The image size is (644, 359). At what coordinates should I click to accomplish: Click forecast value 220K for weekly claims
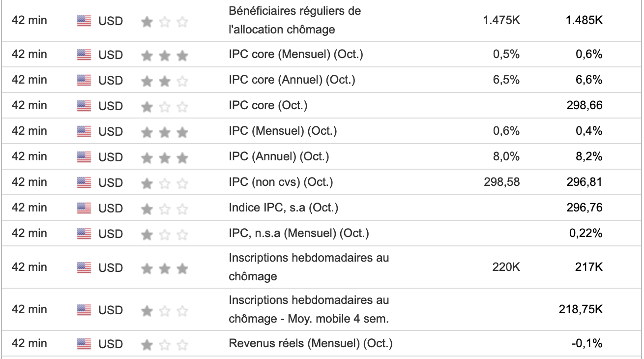[x=506, y=267]
